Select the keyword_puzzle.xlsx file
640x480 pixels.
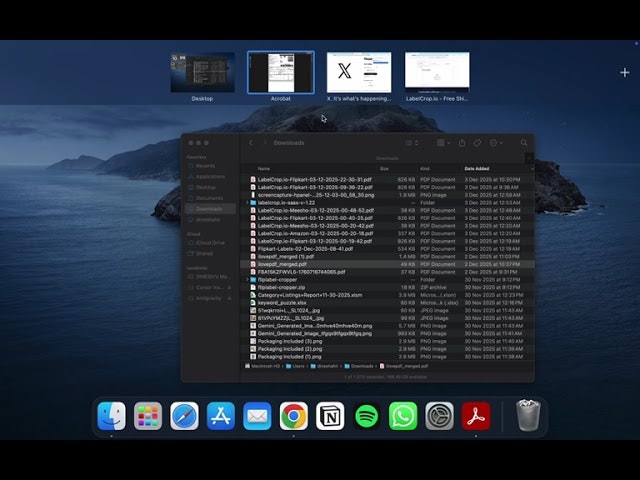coord(280,302)
